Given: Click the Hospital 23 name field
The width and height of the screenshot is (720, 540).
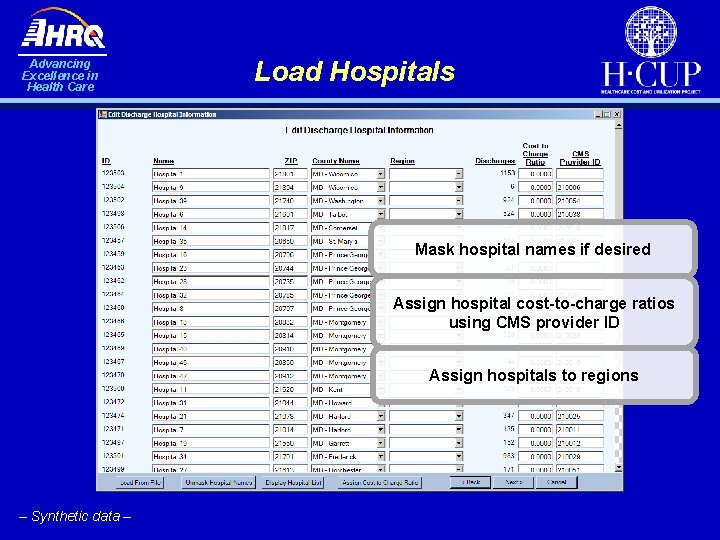Looking at the screenshot, I should (x=210, y=268).
